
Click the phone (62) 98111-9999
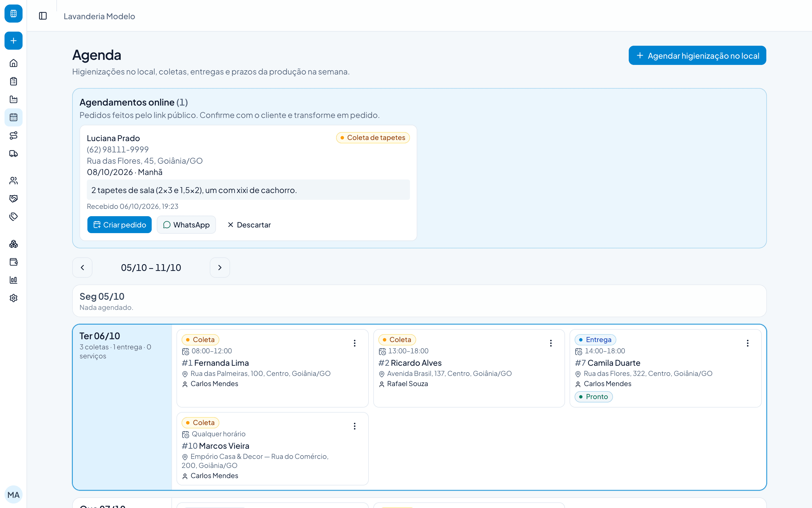[x=118, y=150]
